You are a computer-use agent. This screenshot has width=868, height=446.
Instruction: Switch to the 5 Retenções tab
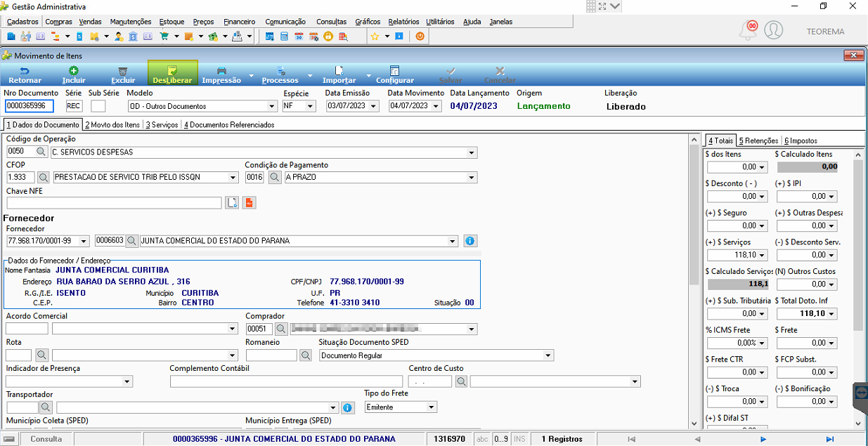point(758,140)
